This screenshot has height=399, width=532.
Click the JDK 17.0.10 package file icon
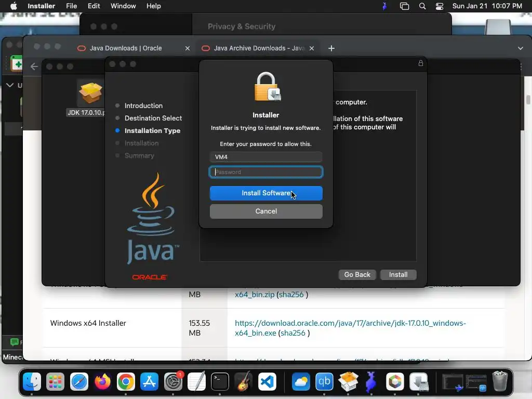(x=90, y=93)
